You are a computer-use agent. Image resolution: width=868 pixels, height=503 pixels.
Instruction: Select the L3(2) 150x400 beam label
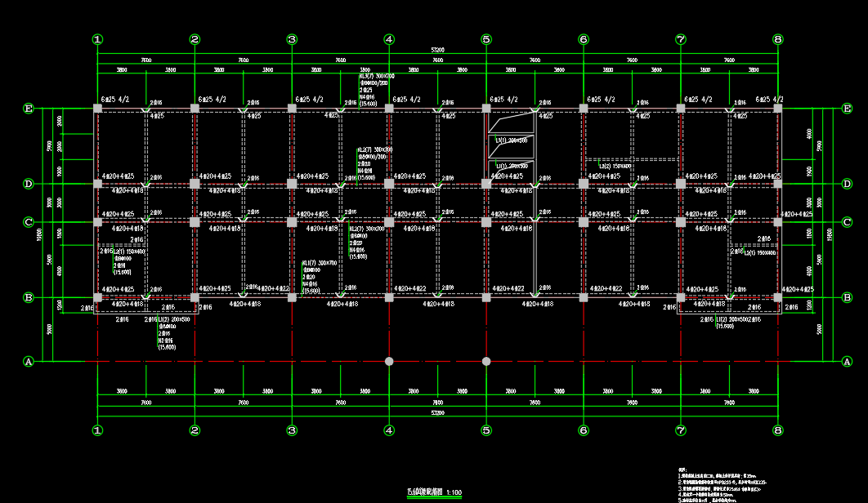(615, 166)
